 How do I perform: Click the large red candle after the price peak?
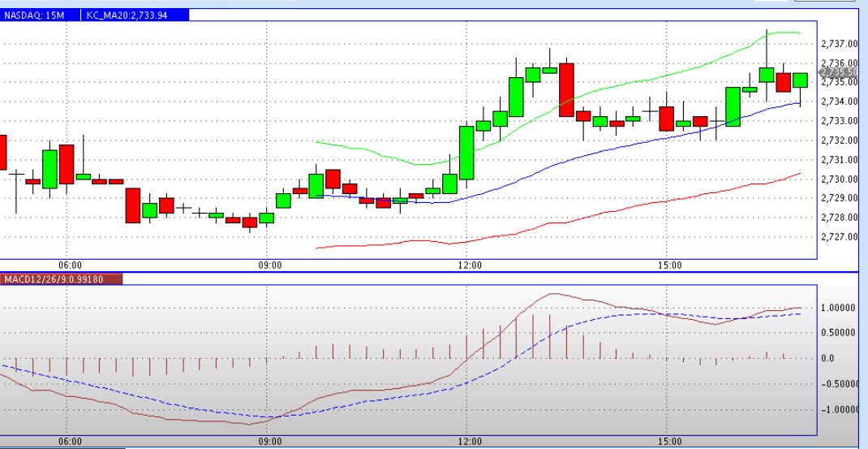click(x=566, y=89)
